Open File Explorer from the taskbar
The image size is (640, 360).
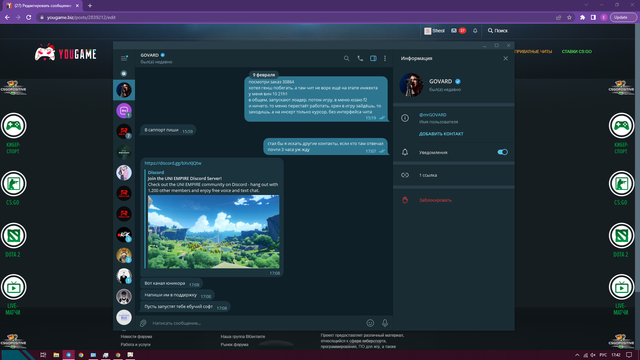tap(56, 355)
